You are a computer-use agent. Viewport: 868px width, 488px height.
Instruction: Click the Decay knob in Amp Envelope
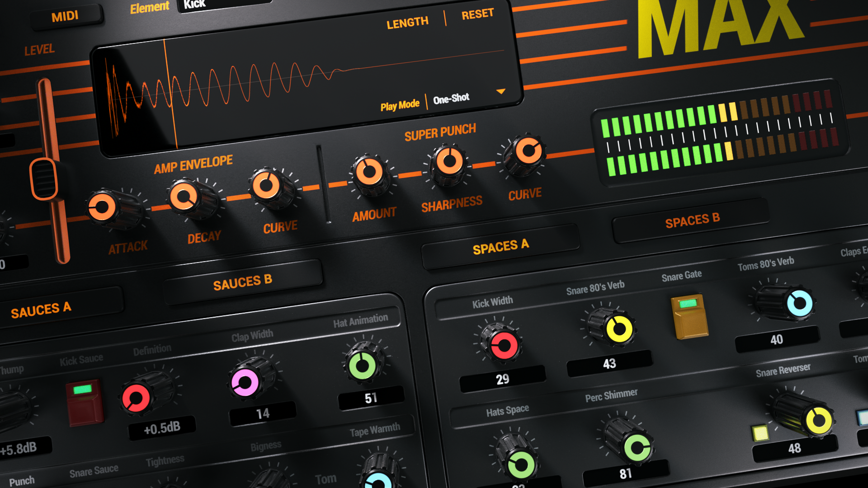(184, 197)
